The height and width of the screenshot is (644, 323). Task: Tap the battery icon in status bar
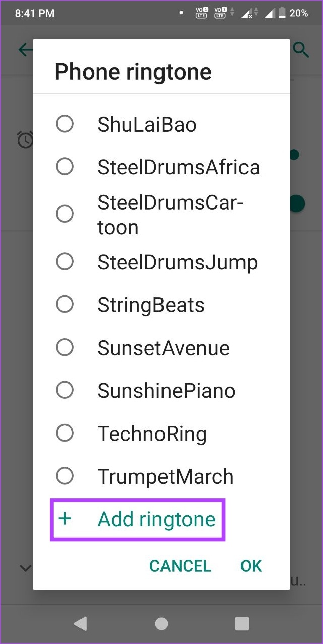click(280, 13)
